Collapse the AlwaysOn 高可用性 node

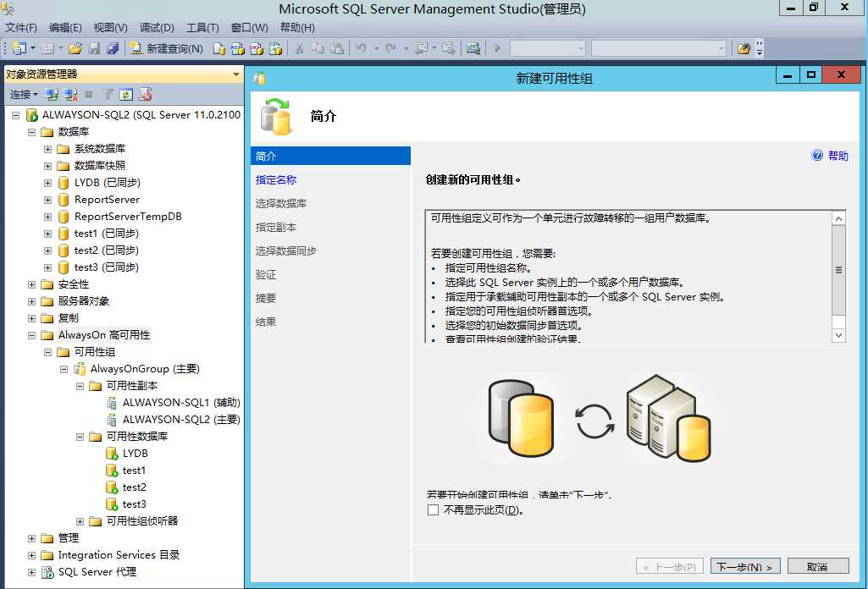pyautogui.click(x=31, y=335)
